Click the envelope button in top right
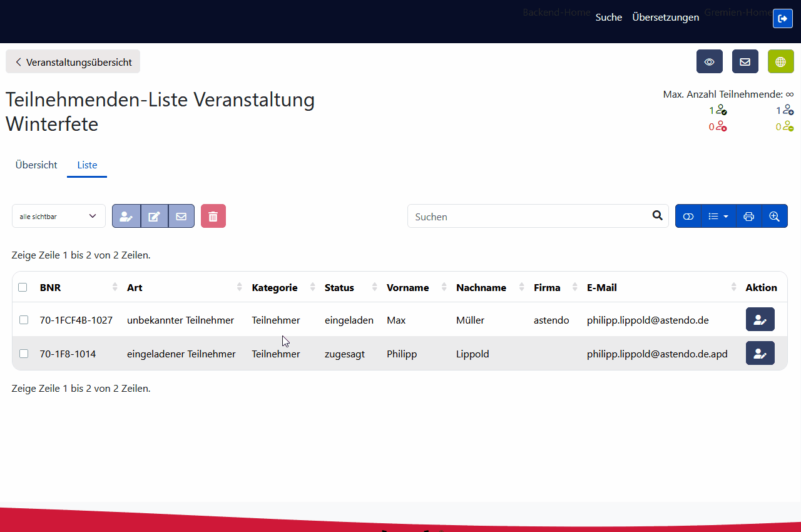Viewport: 801px width, 532px height. click(x=745, y=61)
